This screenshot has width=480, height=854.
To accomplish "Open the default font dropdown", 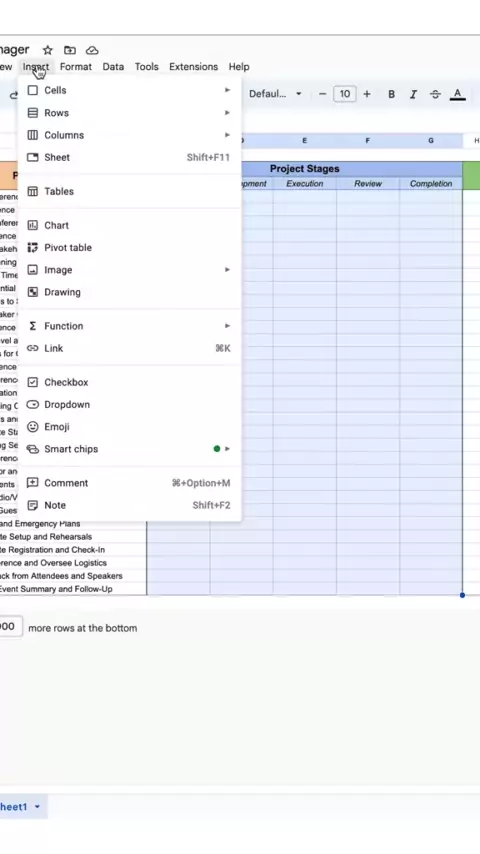I will (x=275, y=94).
